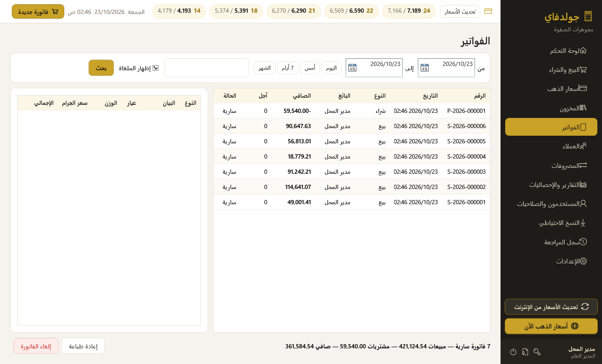Click the بحث search button
Screen dimensions: 602x364
click(x=101, y=68)
